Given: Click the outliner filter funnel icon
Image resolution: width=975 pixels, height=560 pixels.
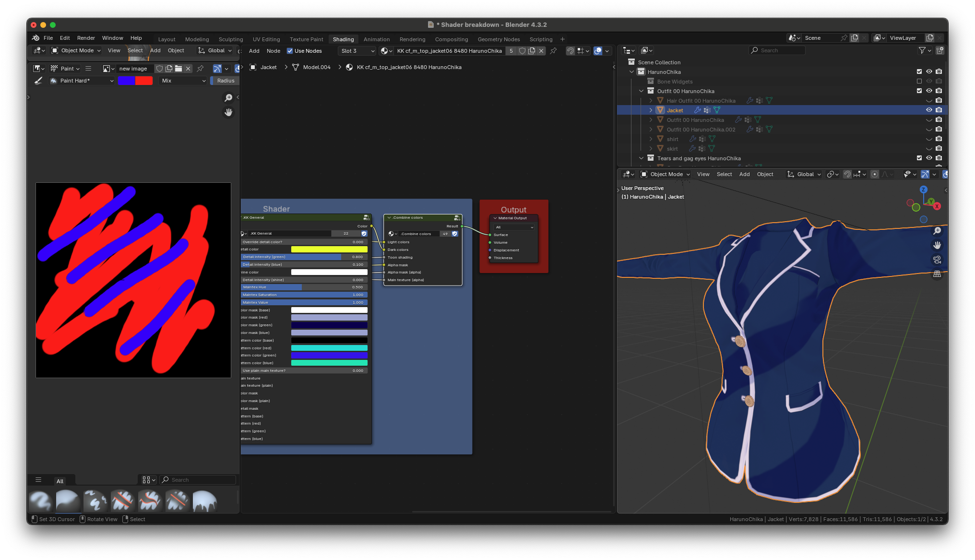Looking at the screenshot, I should tap(922, 50).
